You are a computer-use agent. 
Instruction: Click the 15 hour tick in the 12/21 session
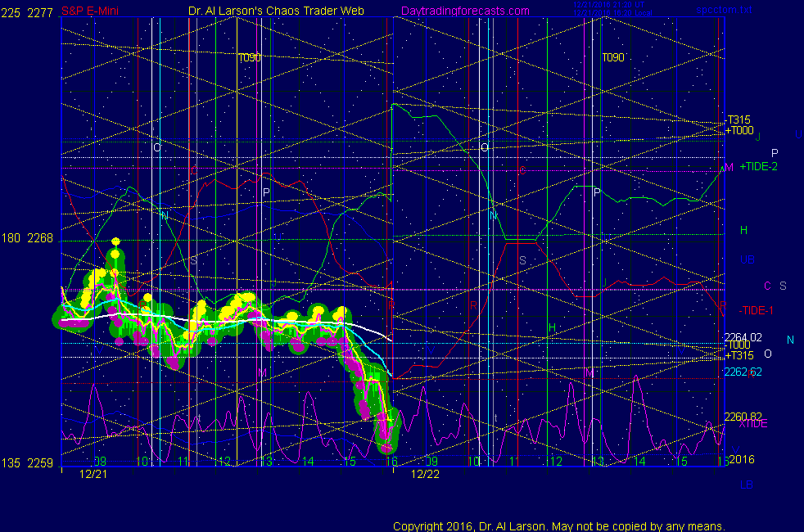pyautogui.click(x=350, y=462)
